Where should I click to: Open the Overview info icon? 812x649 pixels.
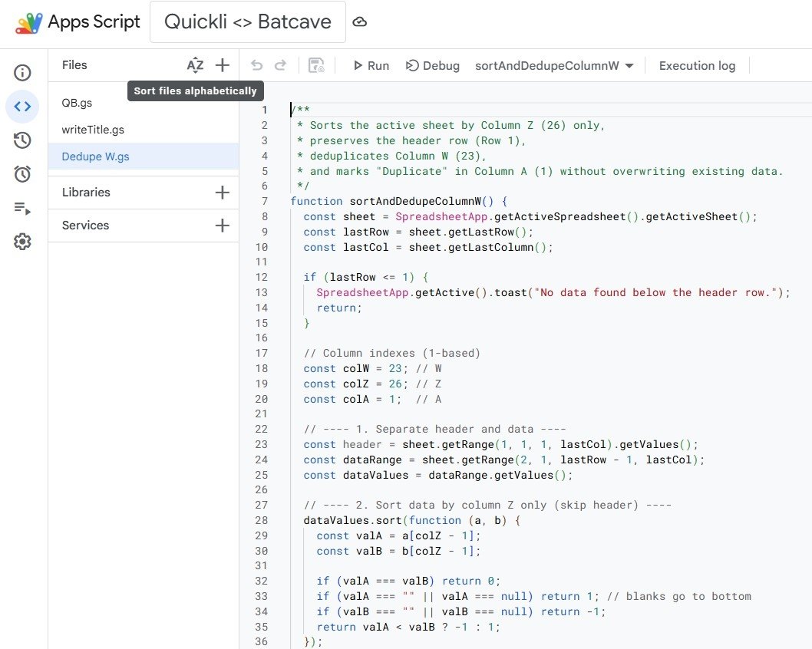pyautogui.click(x=22, y=72)
